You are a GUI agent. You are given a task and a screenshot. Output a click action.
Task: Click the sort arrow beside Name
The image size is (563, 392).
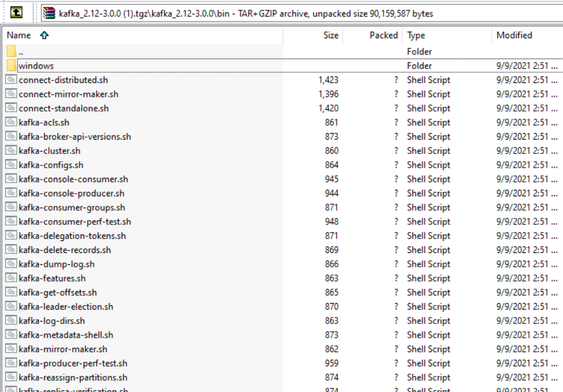pyautogui.click(x=44, y=35)
